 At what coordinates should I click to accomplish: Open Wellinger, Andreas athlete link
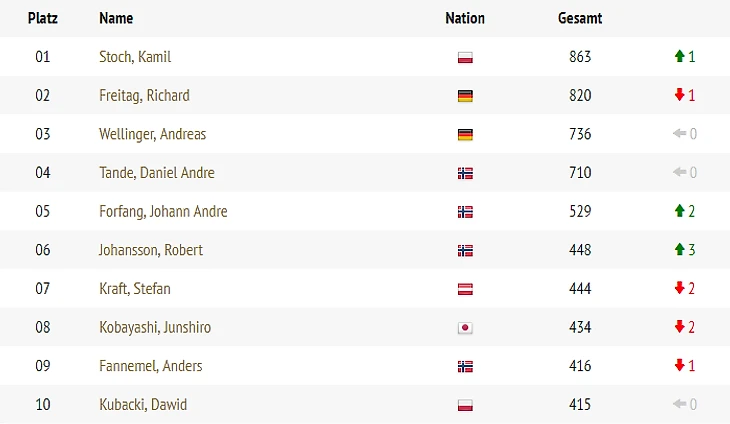click(x=152, y=134)
